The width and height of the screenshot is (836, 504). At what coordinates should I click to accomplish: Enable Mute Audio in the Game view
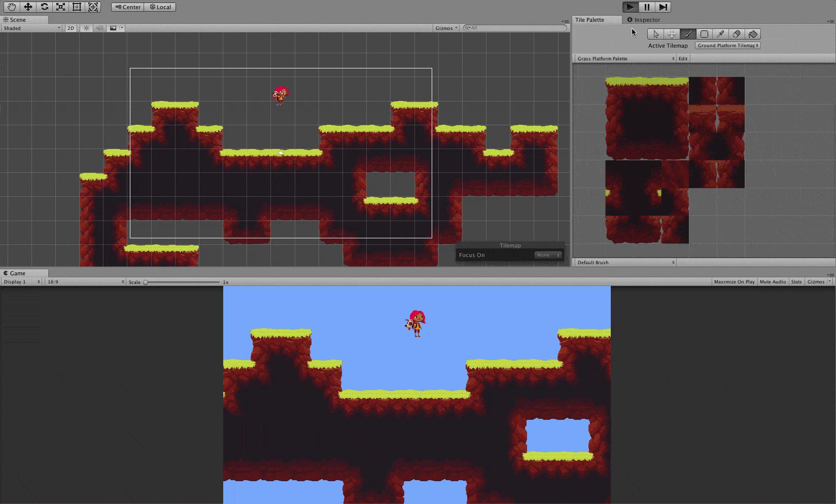(x=773, y=281)
